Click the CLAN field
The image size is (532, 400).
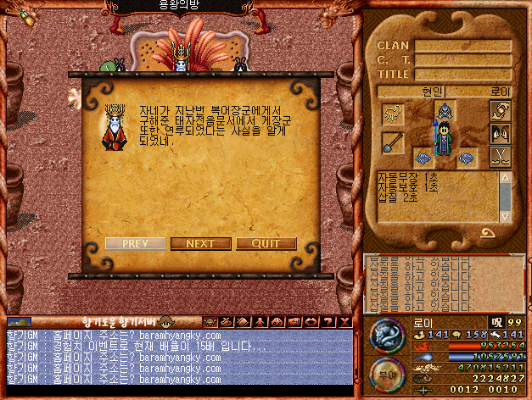click(x=462, y=46)
